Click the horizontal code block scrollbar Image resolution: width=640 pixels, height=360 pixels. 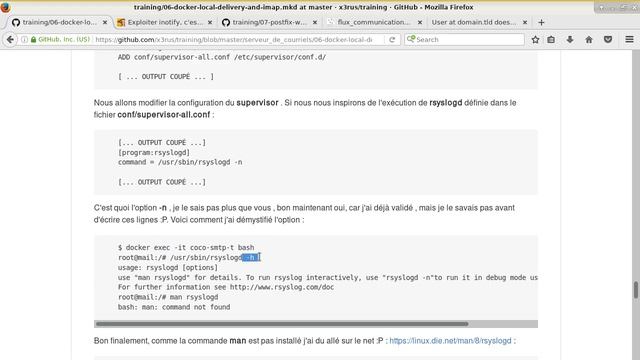point(282,324)
